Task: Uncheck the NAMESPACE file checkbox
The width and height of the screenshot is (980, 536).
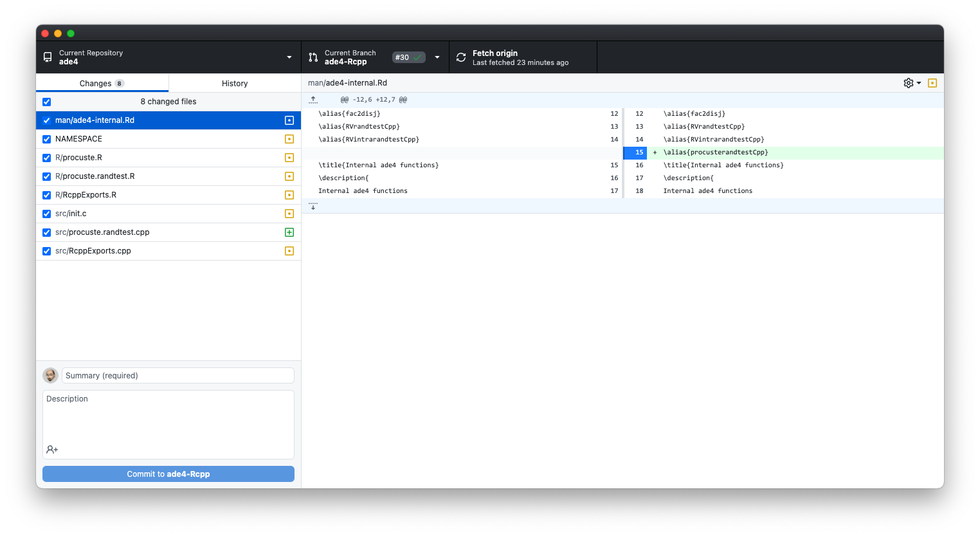Action: click(46, 139)
